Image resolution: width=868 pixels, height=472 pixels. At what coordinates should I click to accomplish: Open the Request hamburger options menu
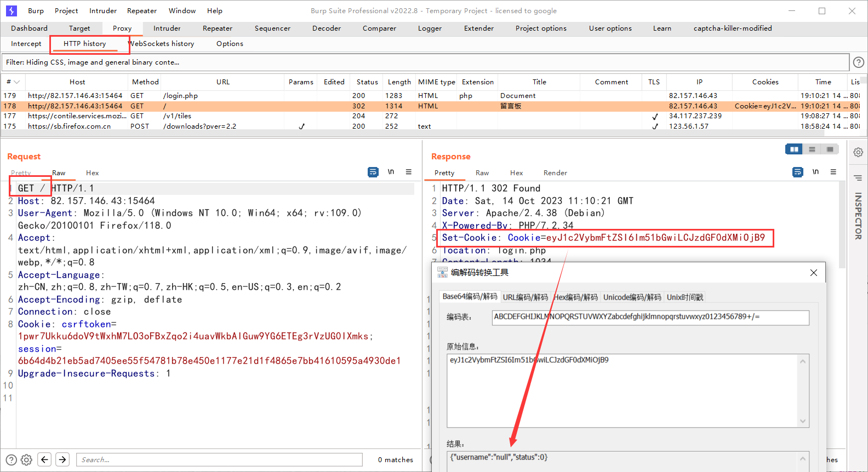coord(409,172)
